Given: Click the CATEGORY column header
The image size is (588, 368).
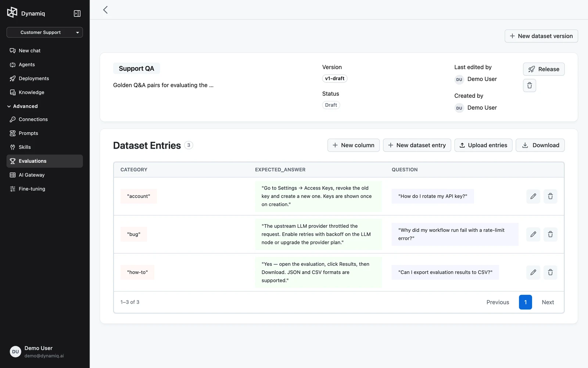Looking at the screenshot, I should coord(134,170).
